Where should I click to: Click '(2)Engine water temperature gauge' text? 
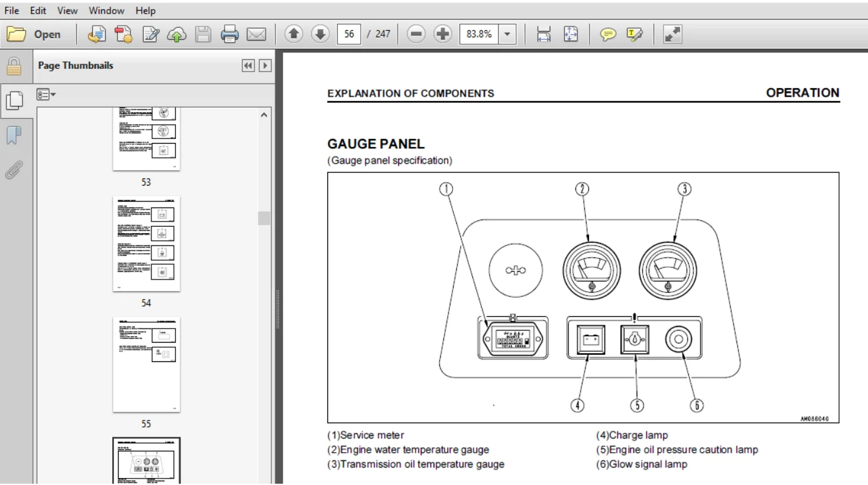click(x=408, y=450)
